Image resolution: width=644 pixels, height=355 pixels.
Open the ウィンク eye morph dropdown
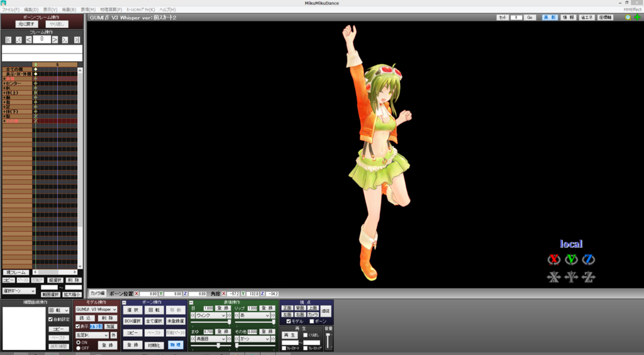[211, 315]
